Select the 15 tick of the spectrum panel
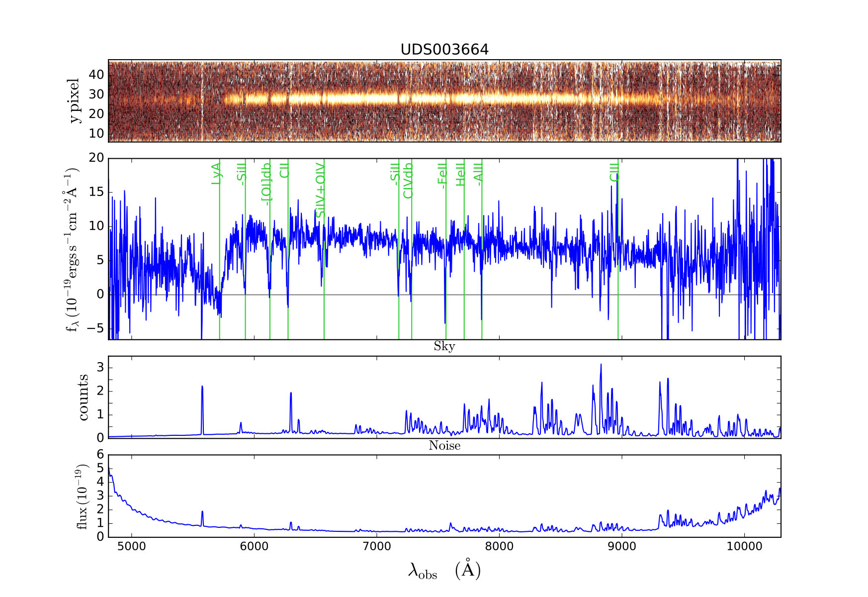The image size is (868, 597). pos(96,192)
